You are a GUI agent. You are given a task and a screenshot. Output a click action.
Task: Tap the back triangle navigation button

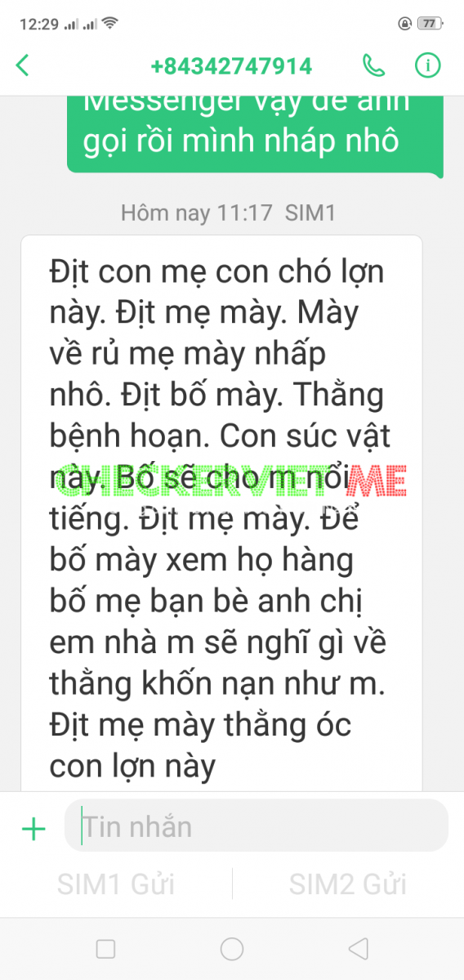coord(358,950)
